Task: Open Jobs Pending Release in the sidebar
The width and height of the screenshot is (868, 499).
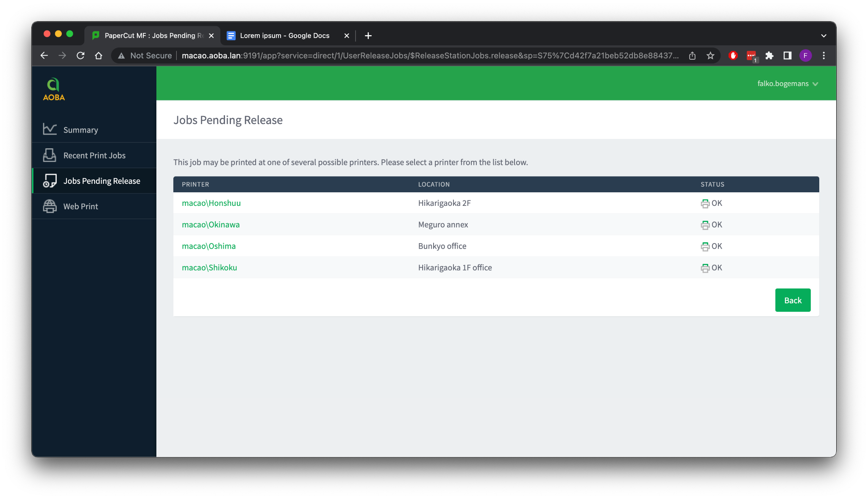Action: pos(101,181)
